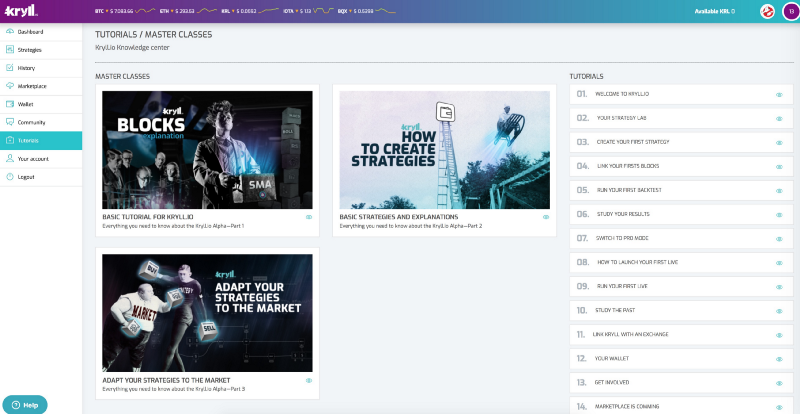Image resolution: width=800 pixels, height=414 pixels.
Task: Open tutorial 07 Switch to Pro Mode
Action: point(681,238)
